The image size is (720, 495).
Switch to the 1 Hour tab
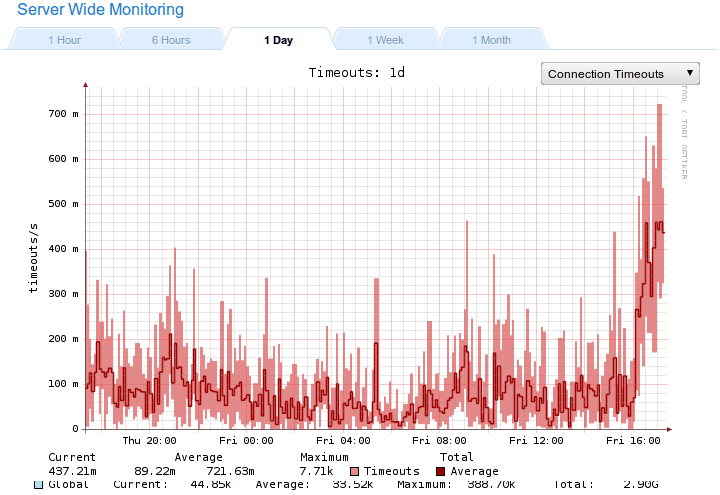(x=64, y=40)
